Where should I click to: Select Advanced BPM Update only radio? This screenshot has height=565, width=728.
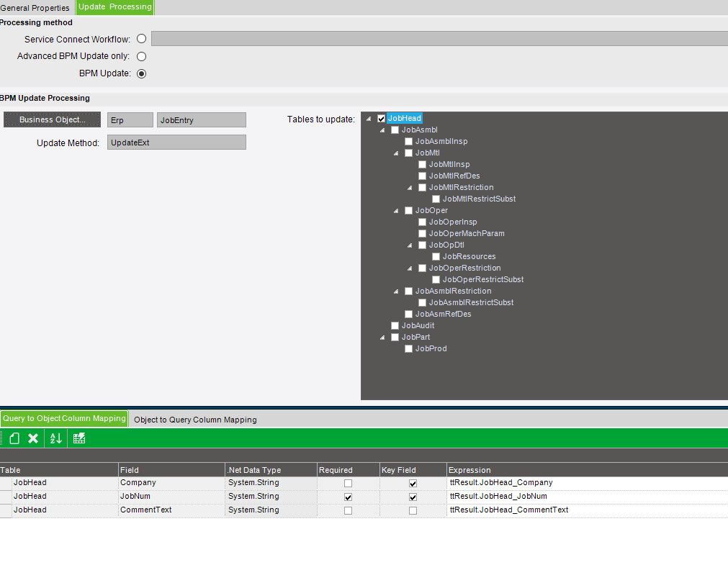click(142, 57)
